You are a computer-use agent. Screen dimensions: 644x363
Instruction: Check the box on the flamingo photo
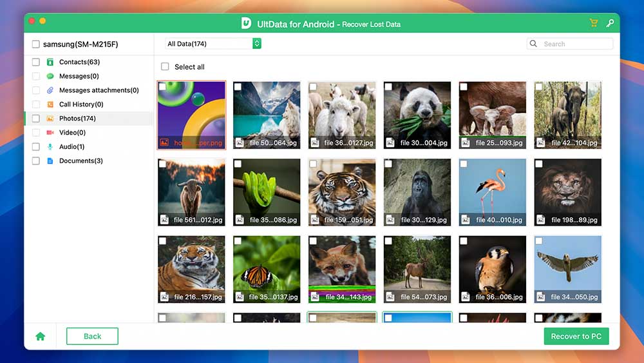[463, 164]
